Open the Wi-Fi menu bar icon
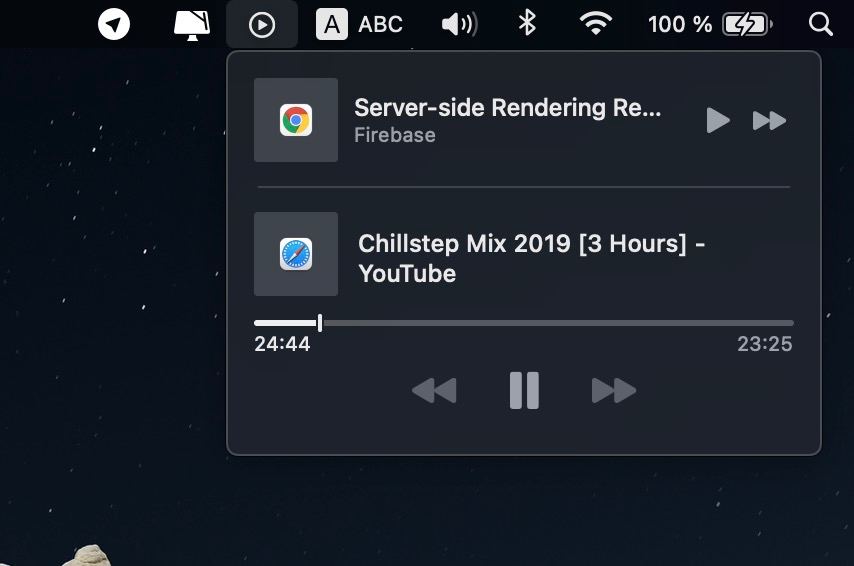The width and height of the screenshot is (854, 566). (x=596, y=24)
